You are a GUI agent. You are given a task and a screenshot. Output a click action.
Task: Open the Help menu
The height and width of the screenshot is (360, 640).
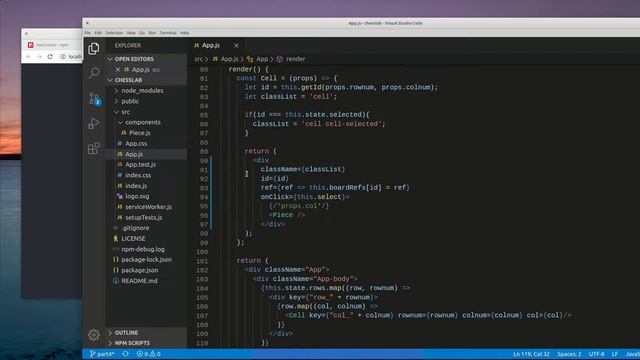tap(184, 33)
